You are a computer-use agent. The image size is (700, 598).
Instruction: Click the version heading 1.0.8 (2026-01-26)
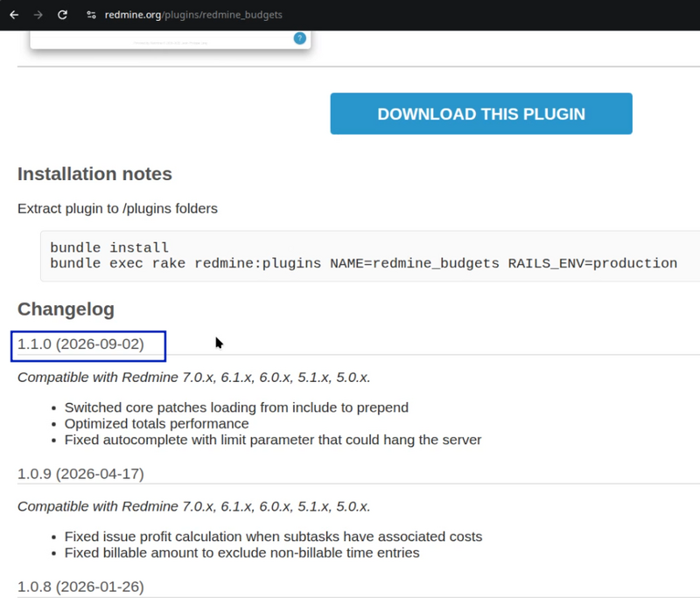80,587
